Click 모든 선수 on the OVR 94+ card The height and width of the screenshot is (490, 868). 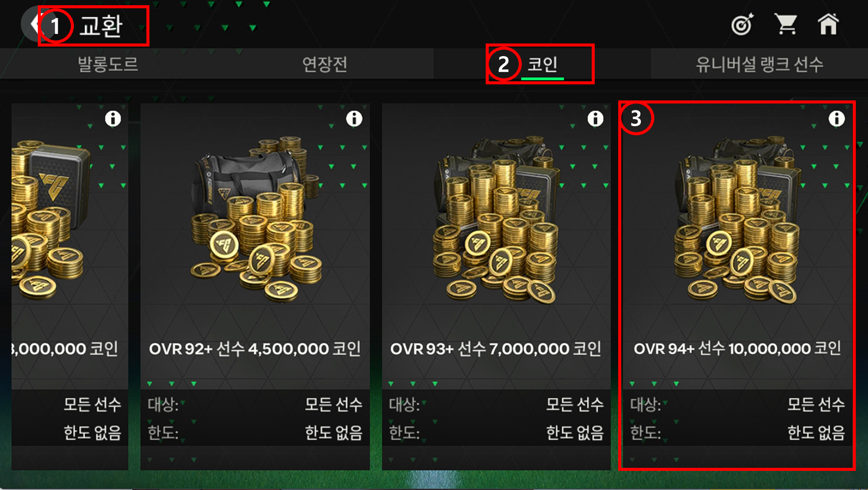816,404
